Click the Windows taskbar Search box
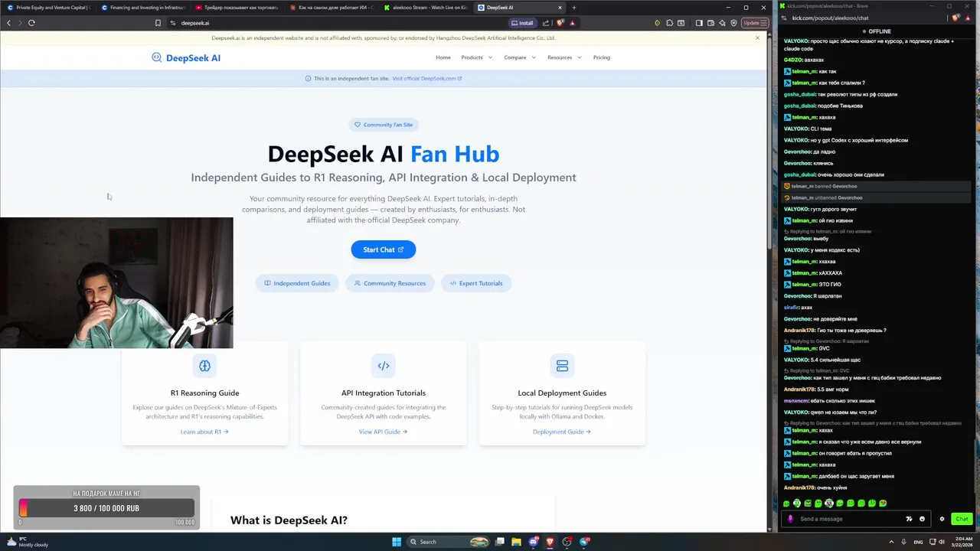The width and height of the screenshot is (980, 551). [x=448, y=542]
